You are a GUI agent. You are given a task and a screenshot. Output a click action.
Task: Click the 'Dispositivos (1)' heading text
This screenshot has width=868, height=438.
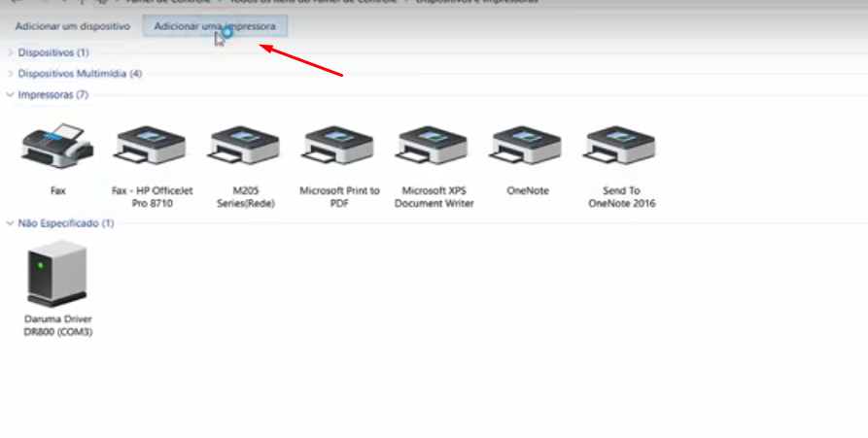[x=53, y=52]
